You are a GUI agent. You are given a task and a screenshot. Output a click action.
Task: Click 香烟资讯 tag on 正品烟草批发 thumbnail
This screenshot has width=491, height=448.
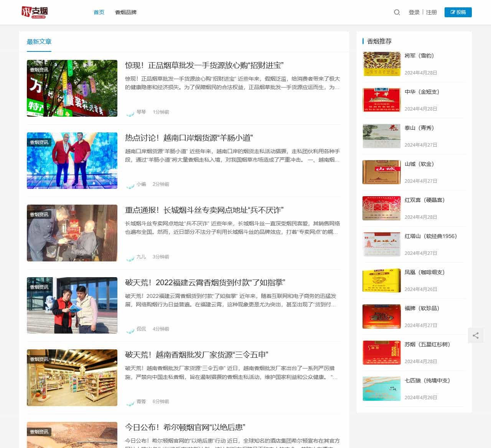39,70
